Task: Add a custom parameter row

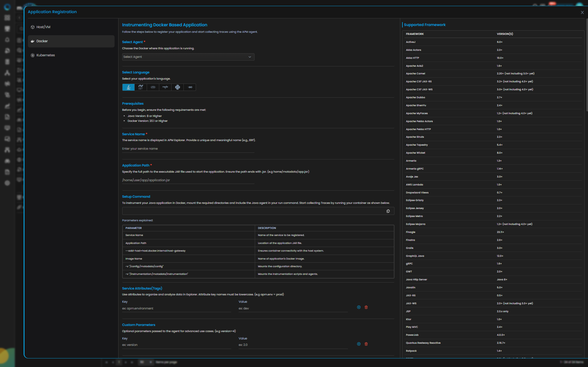Action: pos(359,344)
